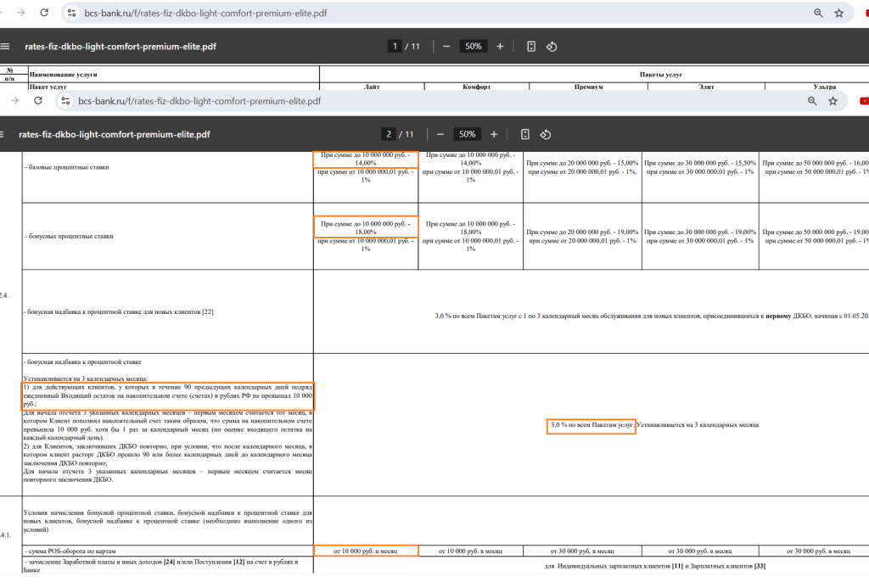This screenshot has width=869, height=588.
Task: Click cell 'При сумме до 20 000 000 руб. - 19,00%'
Action: coord(582,232)
